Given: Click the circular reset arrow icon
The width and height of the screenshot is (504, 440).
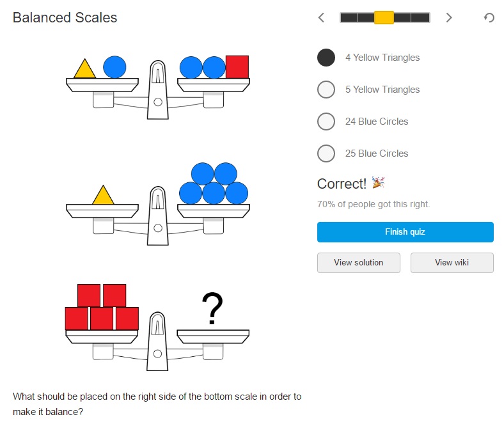Looking at the screenshot, I should pos(489,18).
